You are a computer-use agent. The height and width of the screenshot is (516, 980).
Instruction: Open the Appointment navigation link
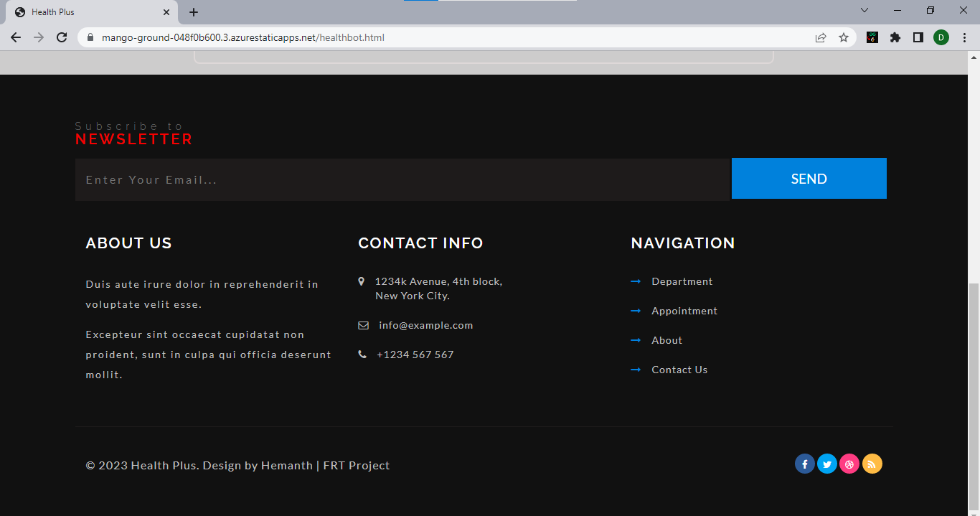tap(684, 311)
